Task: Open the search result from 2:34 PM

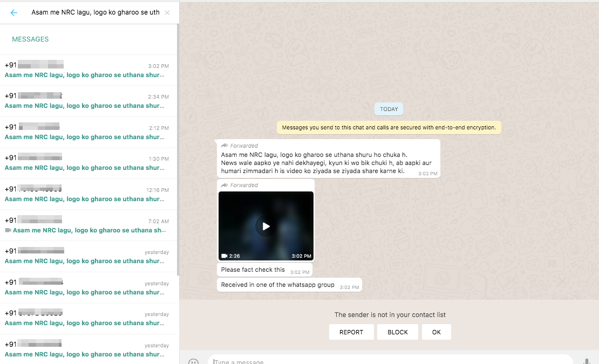Action: click(x=89, y=101)
